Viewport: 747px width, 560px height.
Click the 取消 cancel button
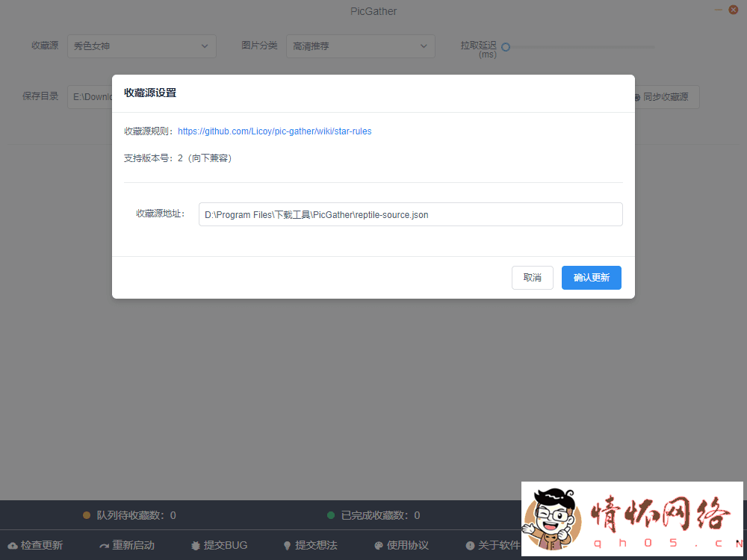(x=532, y=278)
